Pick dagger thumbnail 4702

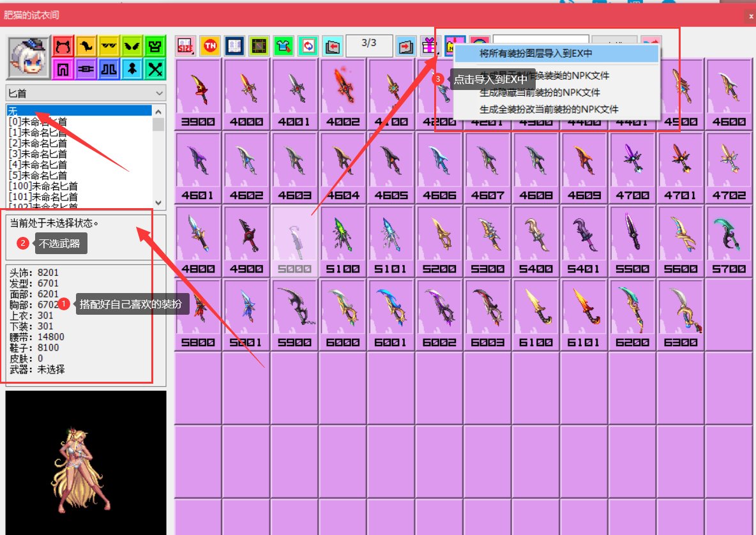tap(729, 168)
